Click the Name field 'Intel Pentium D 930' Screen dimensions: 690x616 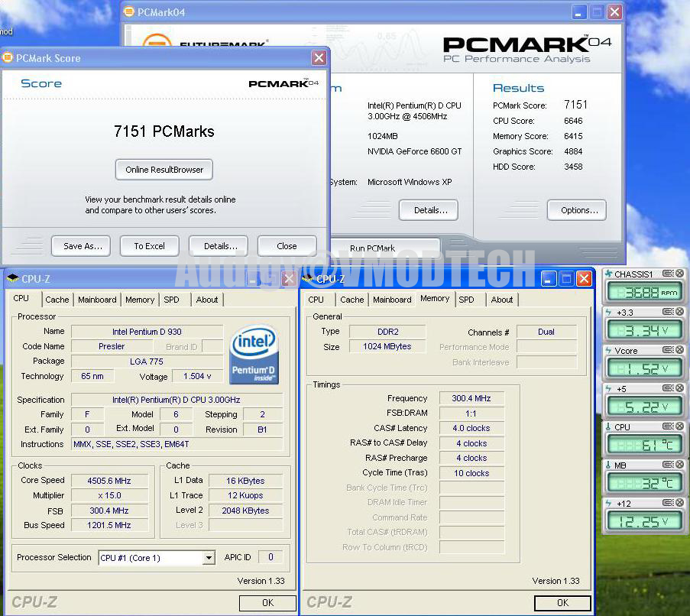click(x=147, y=332)
